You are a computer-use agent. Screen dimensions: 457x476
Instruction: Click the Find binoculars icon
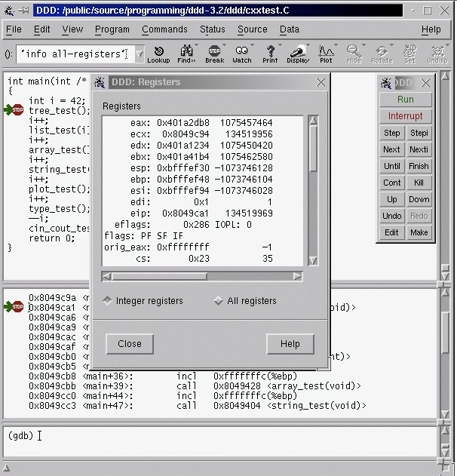tap(186, 54)
